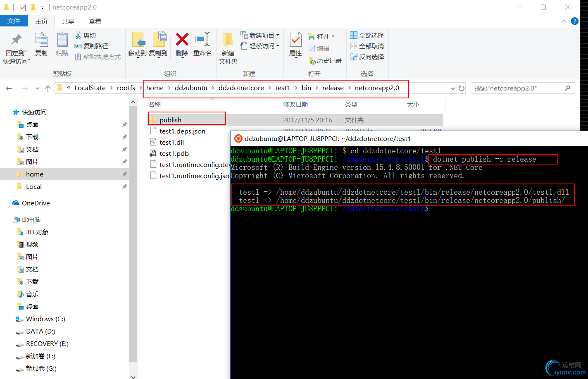This screenshot has height=379, width=588.
Task: Open RECOVERY (E:) drive
Action: 47,343
